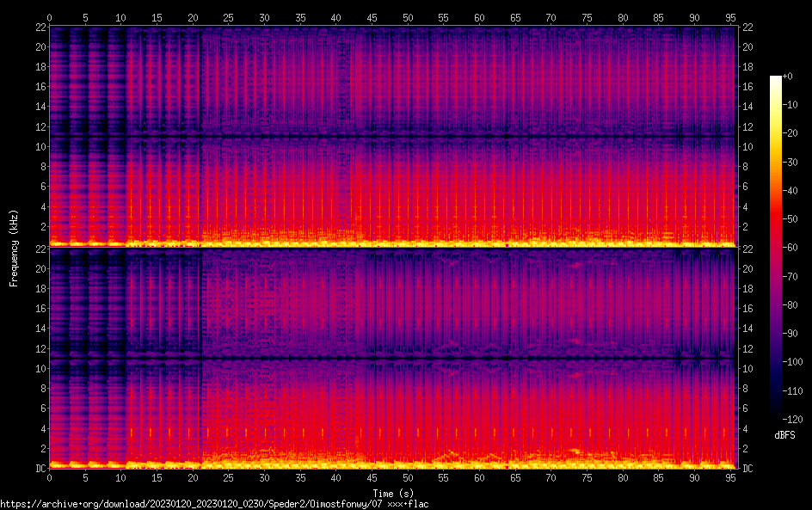Click the 75 tick on bottom time axis

[x=587, y=477]
